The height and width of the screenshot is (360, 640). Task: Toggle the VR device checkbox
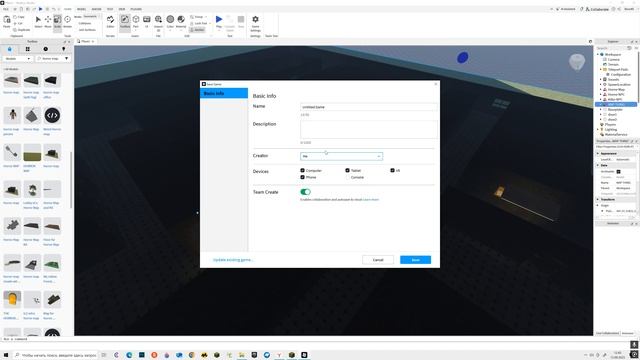[x=392, y=170]
